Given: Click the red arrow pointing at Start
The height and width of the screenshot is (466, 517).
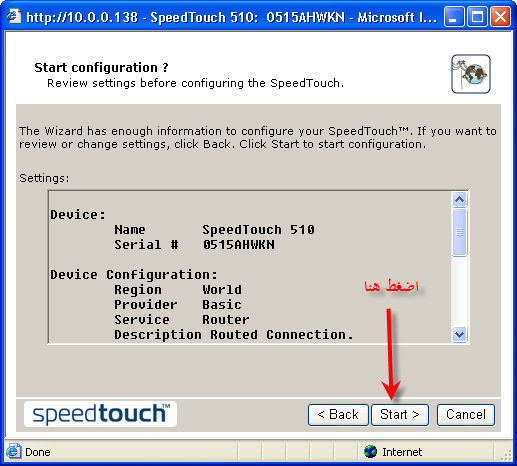Looking at the screenshot, I should (x=390, y=354).
